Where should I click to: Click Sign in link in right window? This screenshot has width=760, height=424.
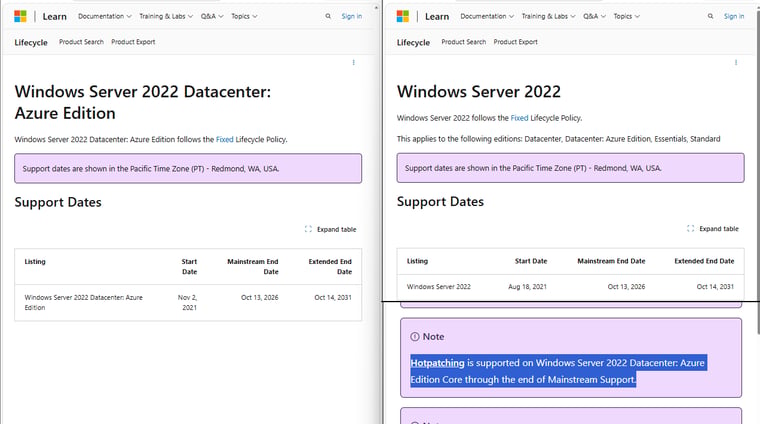(x=734, y=16)
